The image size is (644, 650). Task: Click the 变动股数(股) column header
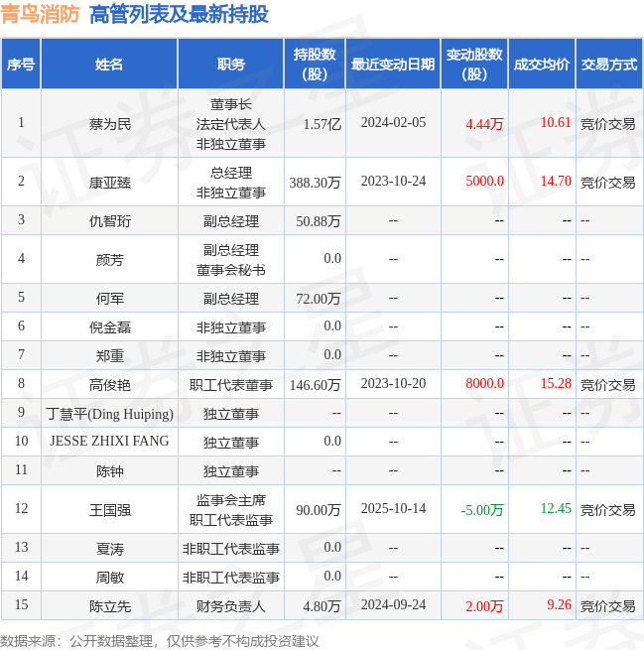tap(474, 65)
